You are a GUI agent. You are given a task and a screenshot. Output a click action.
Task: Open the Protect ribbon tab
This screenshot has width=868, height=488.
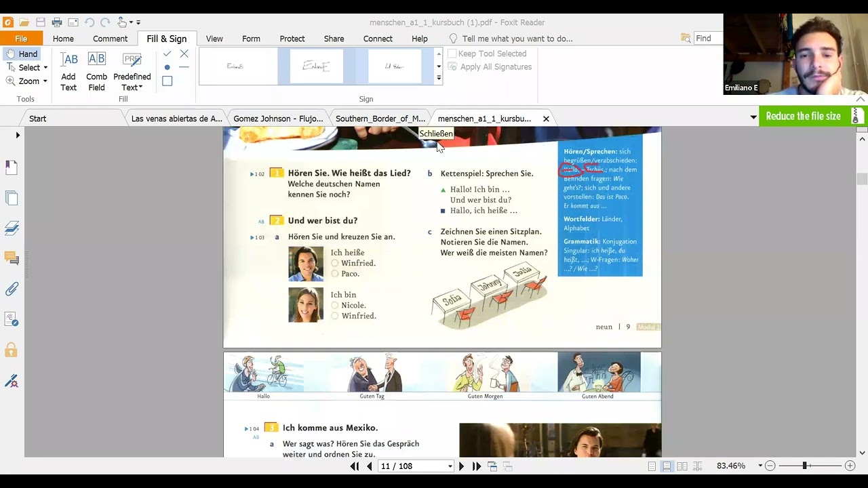(292, 39)
